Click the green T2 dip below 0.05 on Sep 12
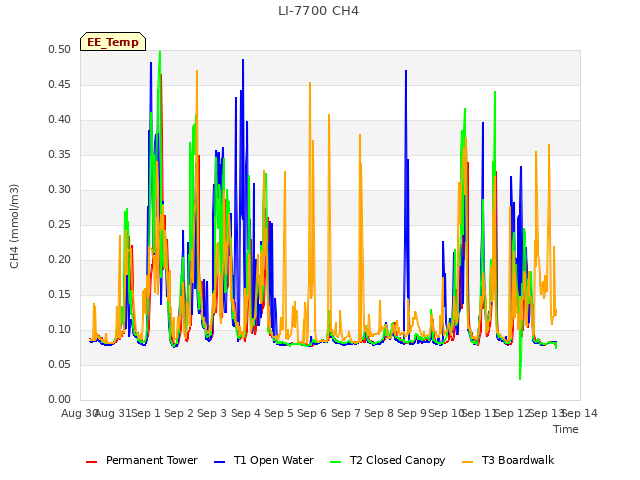640x480 pixels. pyautogui.click(x=520, y=378)
